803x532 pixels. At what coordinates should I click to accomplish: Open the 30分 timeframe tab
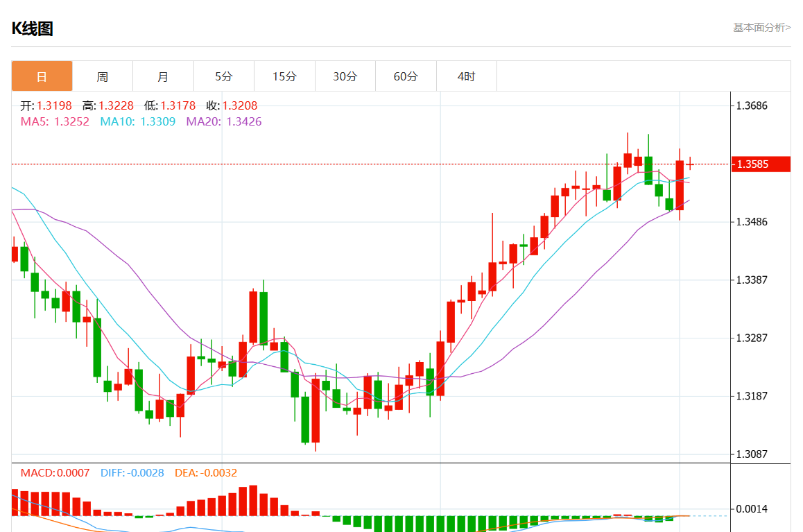[x=345, y=76]
